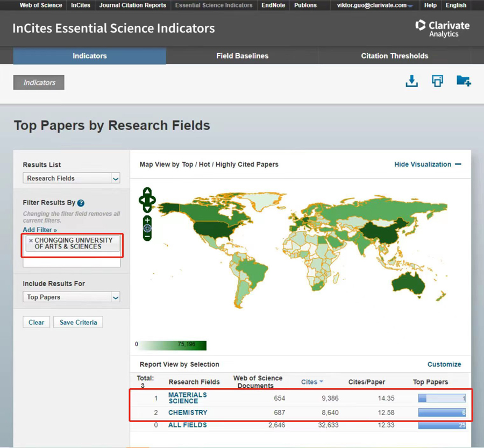The image size is (484, 448).
Task: Open the viktor.guo account dropdown
Action: 379,5
